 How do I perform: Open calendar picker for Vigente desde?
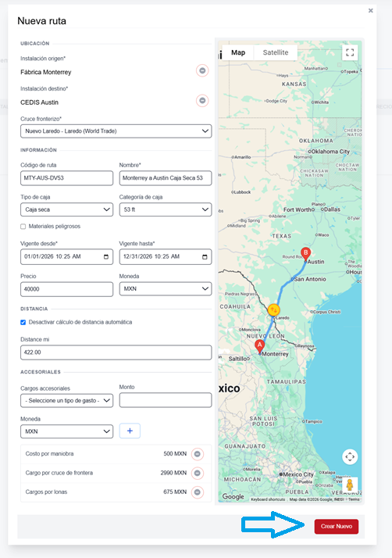tap(106, 256)
